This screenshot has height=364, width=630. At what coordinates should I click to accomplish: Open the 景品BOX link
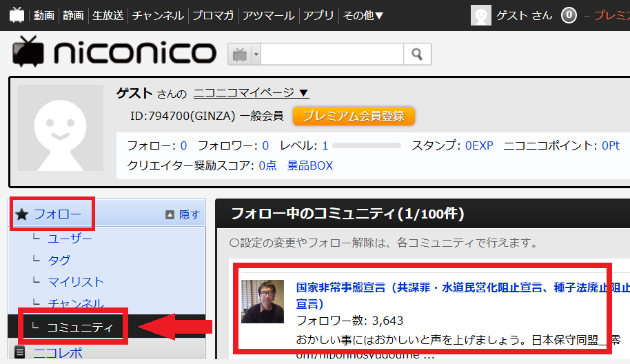pos(309,165)
